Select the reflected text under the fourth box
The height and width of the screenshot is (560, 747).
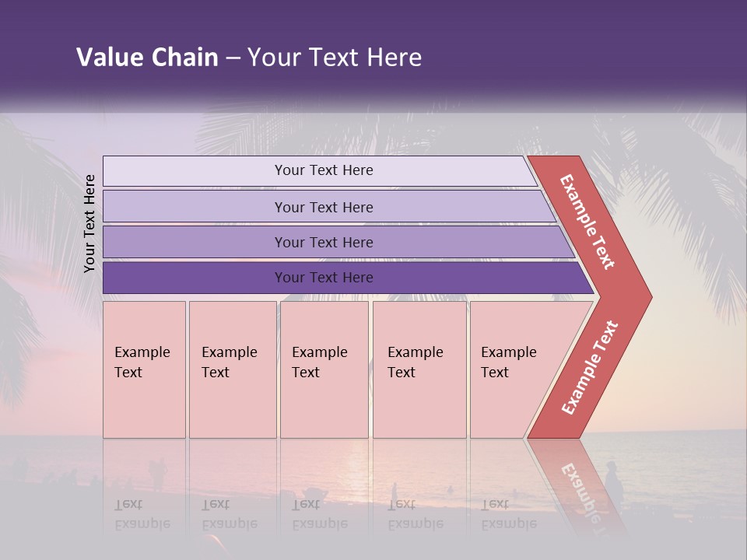415,514
